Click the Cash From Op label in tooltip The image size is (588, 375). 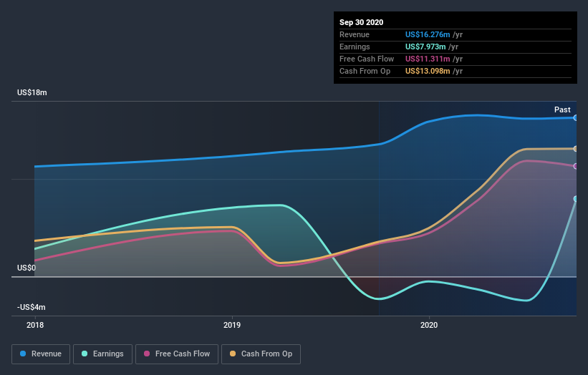click(365, 71)
